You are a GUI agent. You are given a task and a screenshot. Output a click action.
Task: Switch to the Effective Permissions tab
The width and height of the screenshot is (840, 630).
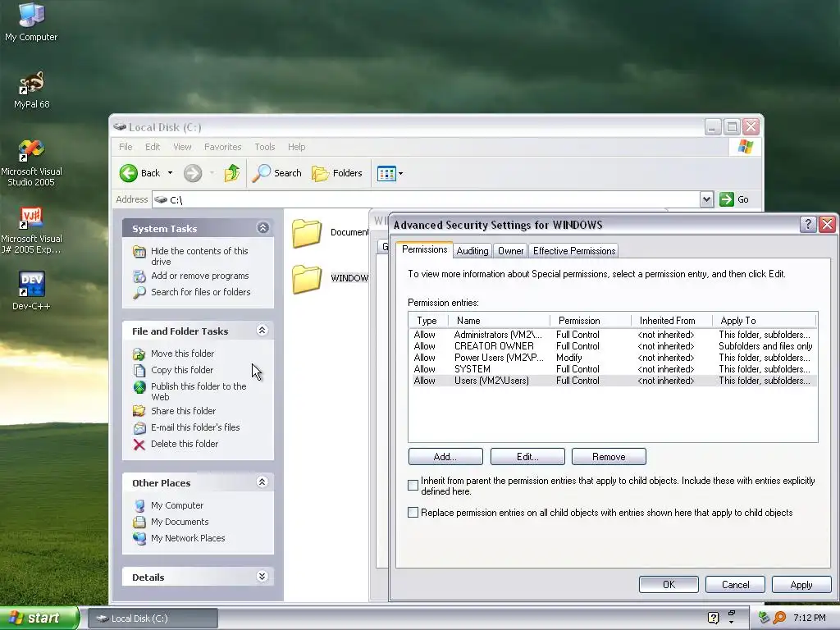click(573, 251)
